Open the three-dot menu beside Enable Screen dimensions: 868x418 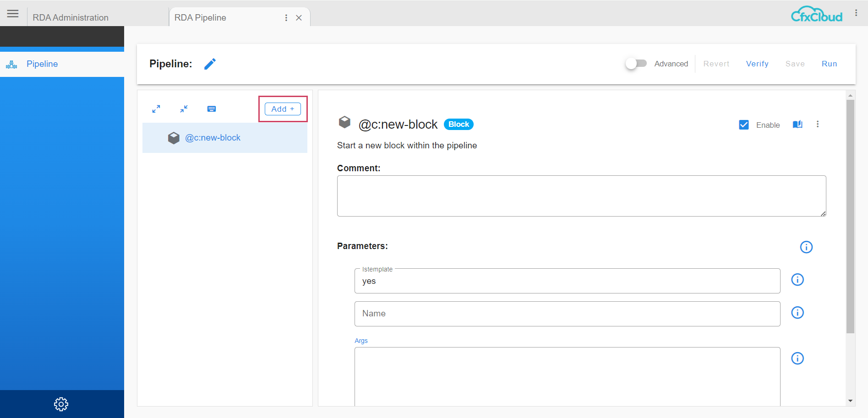(x=818, y=124)
